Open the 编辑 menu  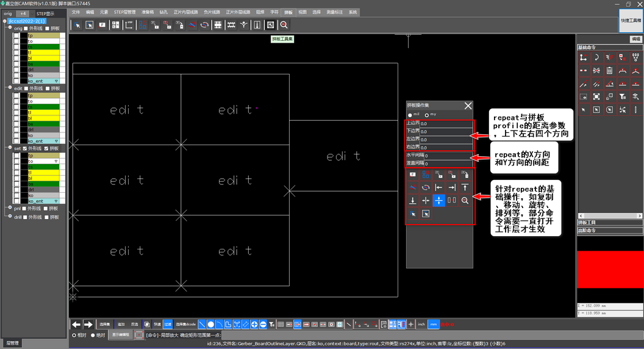(x=90, y=12)
